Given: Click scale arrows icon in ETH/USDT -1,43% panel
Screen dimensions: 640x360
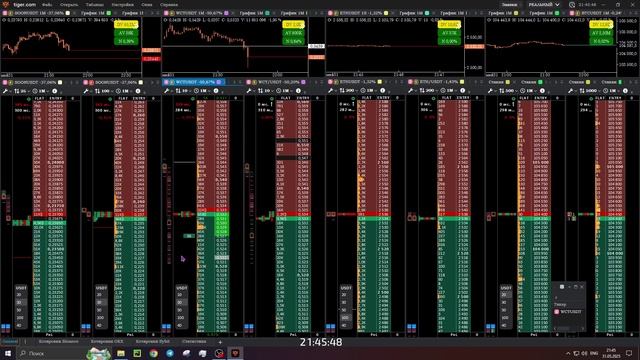Looking at the screenshot, I should click(422, 91).
